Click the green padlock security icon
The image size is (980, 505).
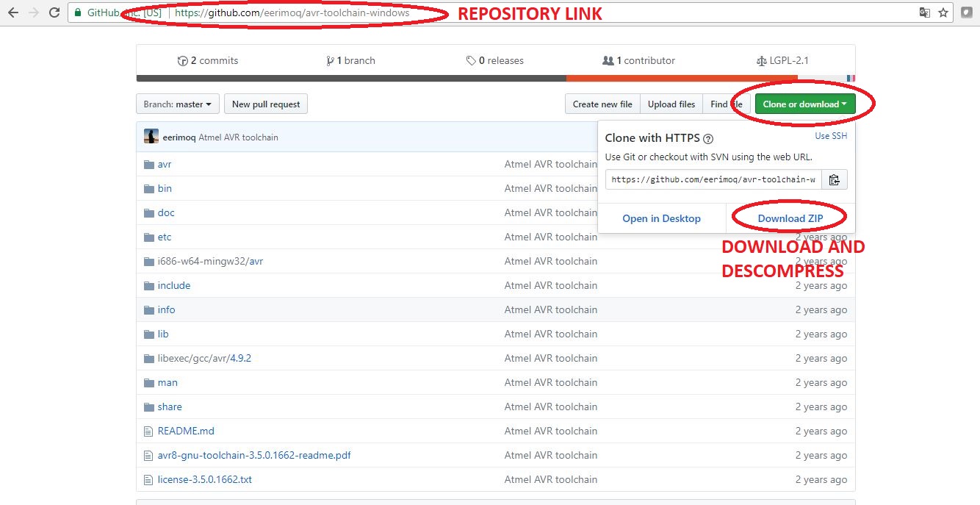coord(78,12)
